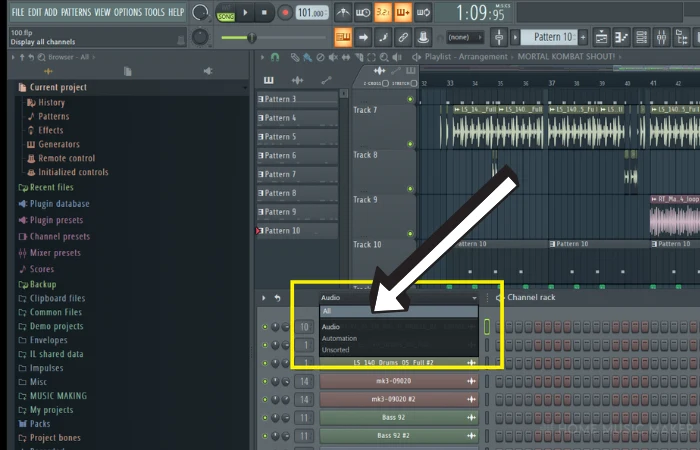Click the tempo field showing 101.000
Viewport: 700px width, 450px height.
312,12
